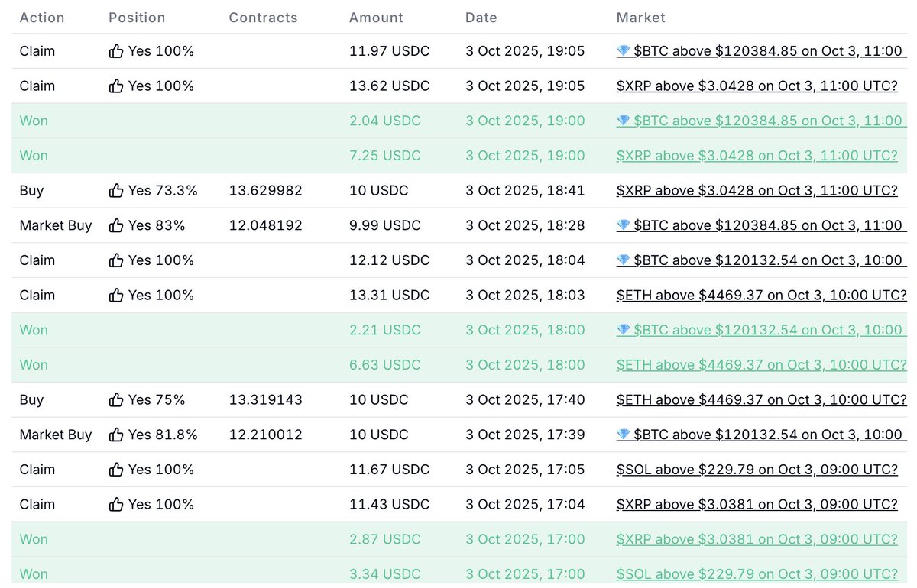Open $ETH above $4469.37 market from 18:03 claim
917x588 pixels.
[x=762, y=296]
